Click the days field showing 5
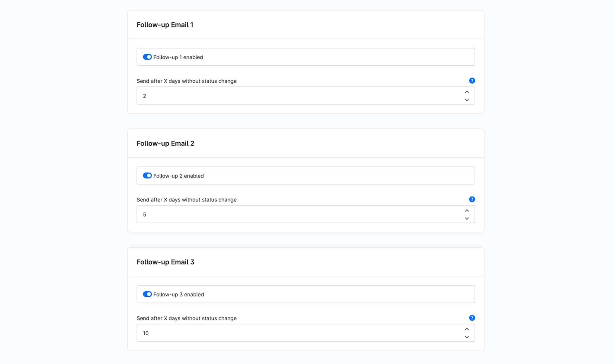Image resolution: width=614 pixels, height=364 pixels. pyautogui.click(x=306, y=214)
